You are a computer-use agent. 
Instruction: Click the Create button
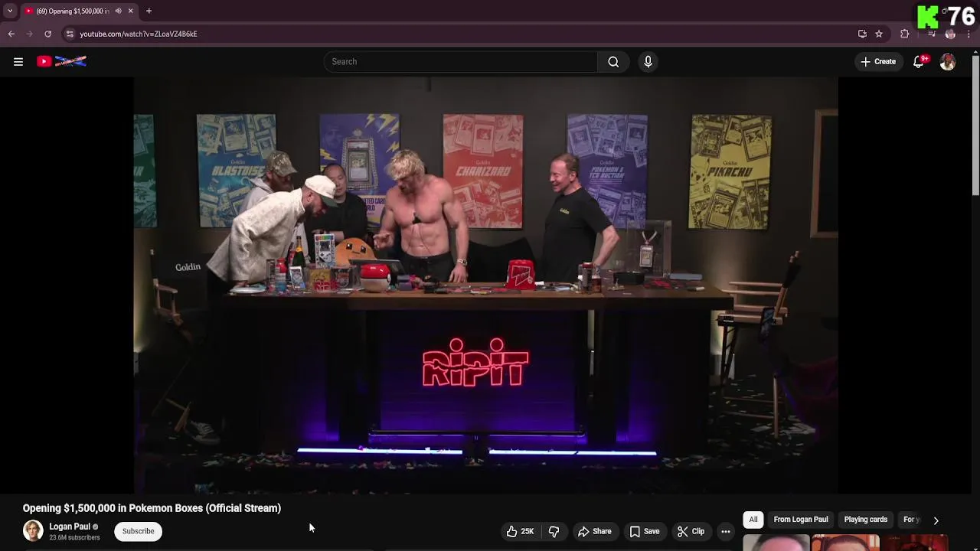coord(877,61)
